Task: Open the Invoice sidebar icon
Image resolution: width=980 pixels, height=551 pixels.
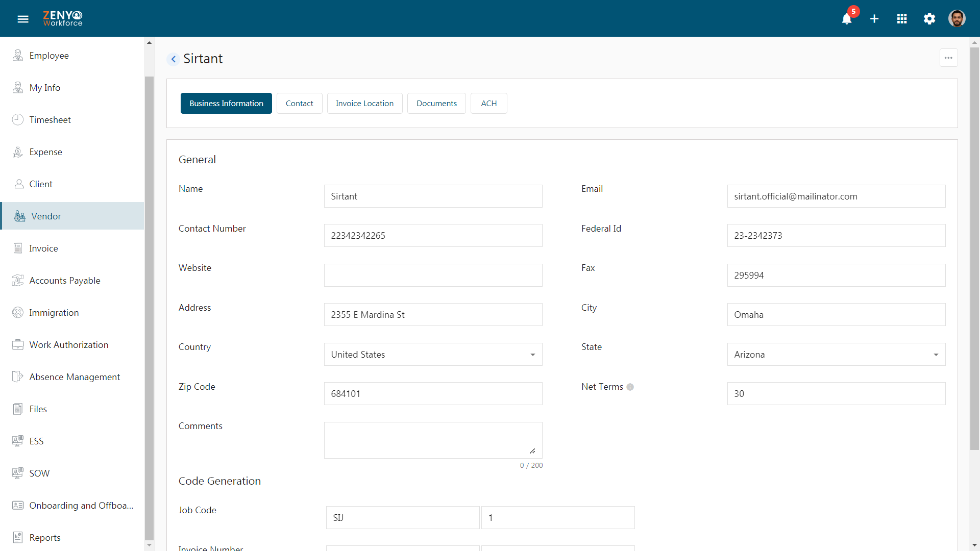Action: tap(17, 247)
